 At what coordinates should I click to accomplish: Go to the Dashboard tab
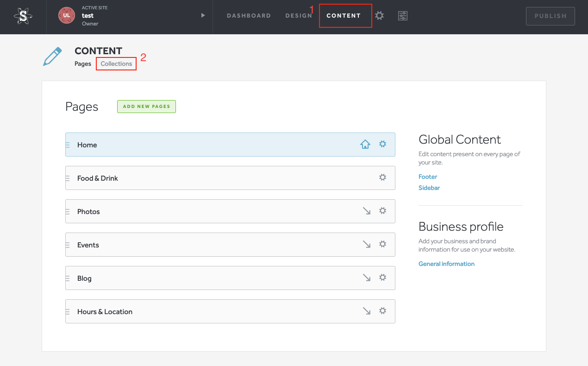pyautogui.click(x=249, y=16)
